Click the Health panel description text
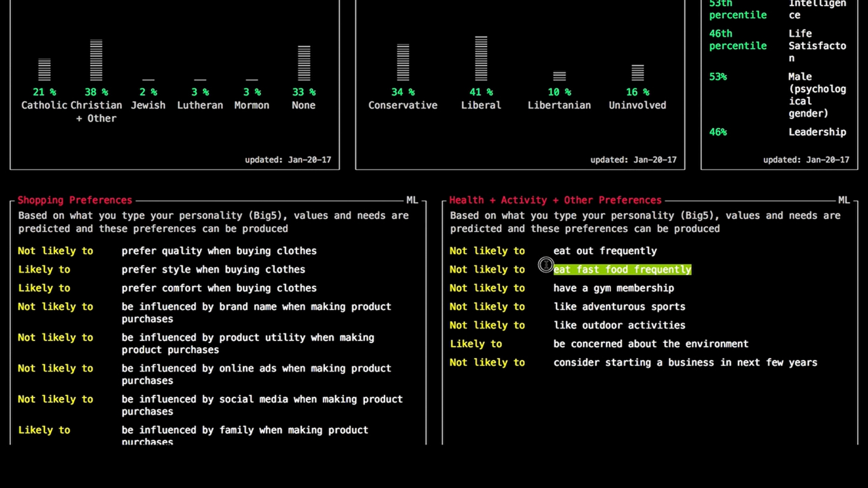This screenshot has height=488, width=868. pyautogui.click(x=645, y=222)
